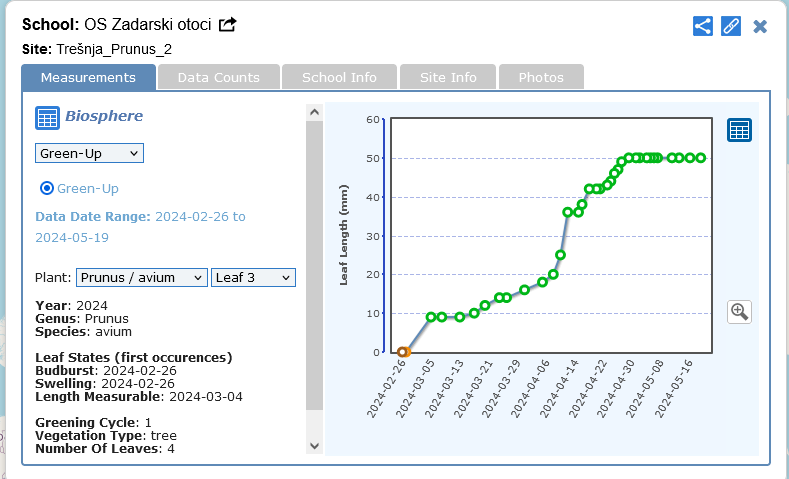The height and width of the screenshot is (479, 789).
Task: Switch to the Data Counts tab
Action: [218, 77]
